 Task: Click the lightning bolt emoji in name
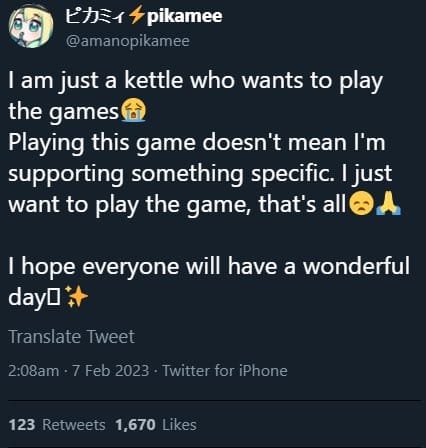(x=137, y=16)
